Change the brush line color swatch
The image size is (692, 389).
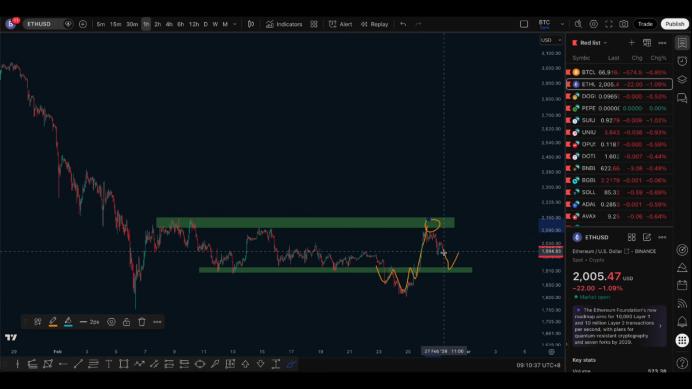coord(53,322)
